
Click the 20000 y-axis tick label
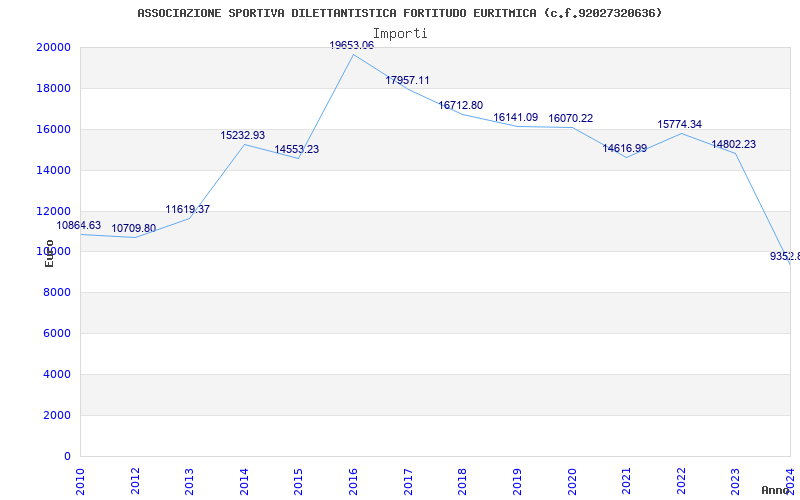coord(53,47)
